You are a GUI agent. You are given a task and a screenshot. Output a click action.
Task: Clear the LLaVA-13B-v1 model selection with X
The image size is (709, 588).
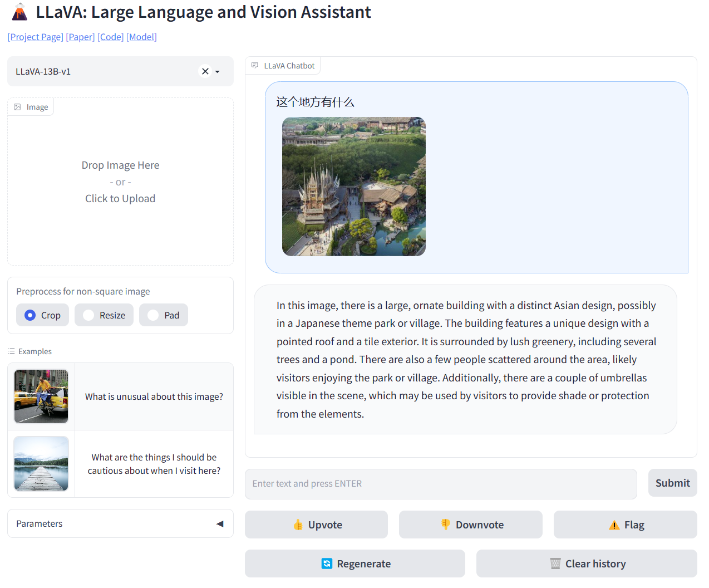point(205,71)
